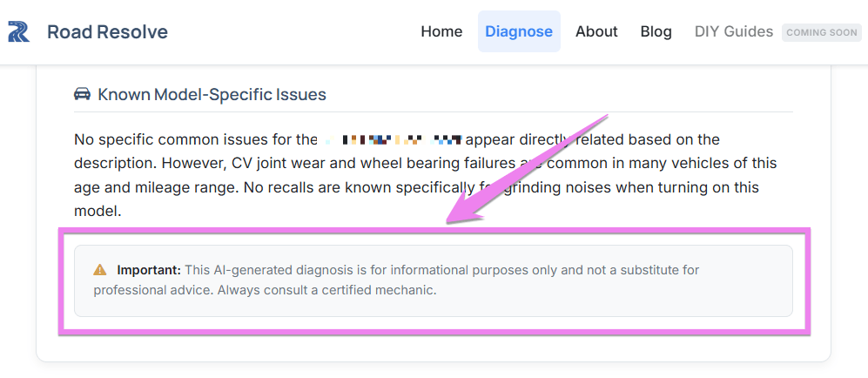Select the DIY Guides nav item
This screenshot has height=378, width=868.
click(x=733, y=31)
